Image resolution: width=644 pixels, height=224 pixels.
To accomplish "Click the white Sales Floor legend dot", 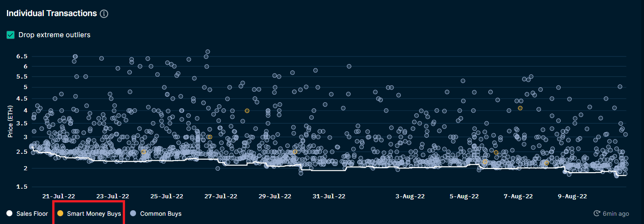I will [9, 213].
